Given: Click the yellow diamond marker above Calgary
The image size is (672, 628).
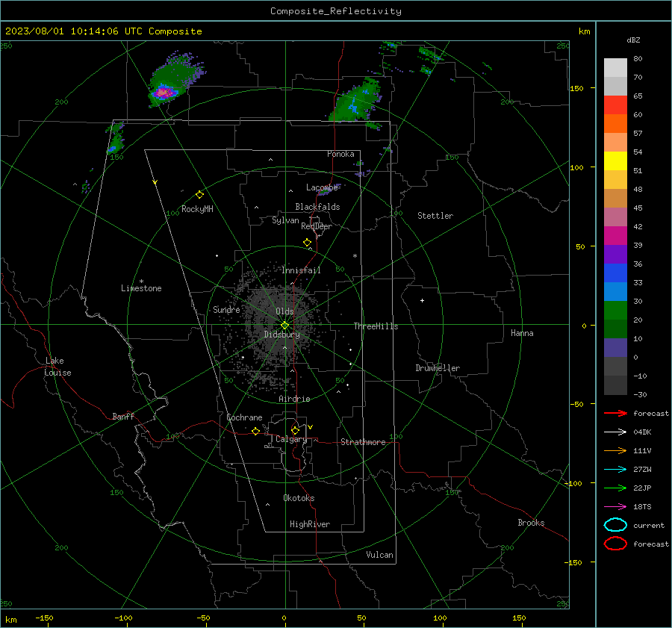Looking at the screenshot, I should [x=295, y=430].
